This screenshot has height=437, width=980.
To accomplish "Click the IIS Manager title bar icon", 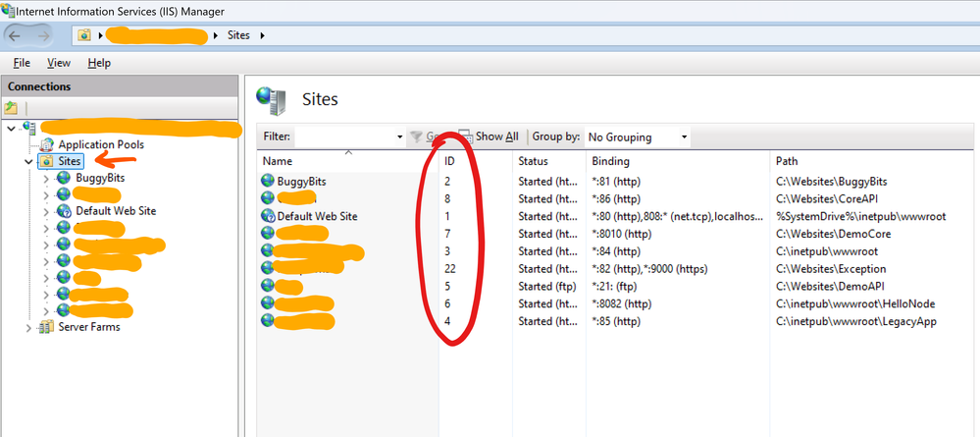I will 8,10.
